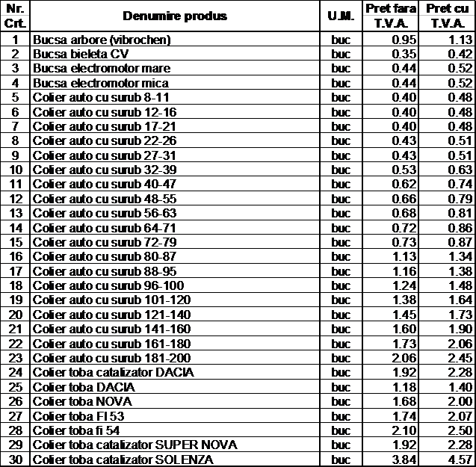Image resolution: width=476 pixels, height=467 pixels.
Task: Click 'Colier auto cu surub 12-16'
Action: click(105, 112)
